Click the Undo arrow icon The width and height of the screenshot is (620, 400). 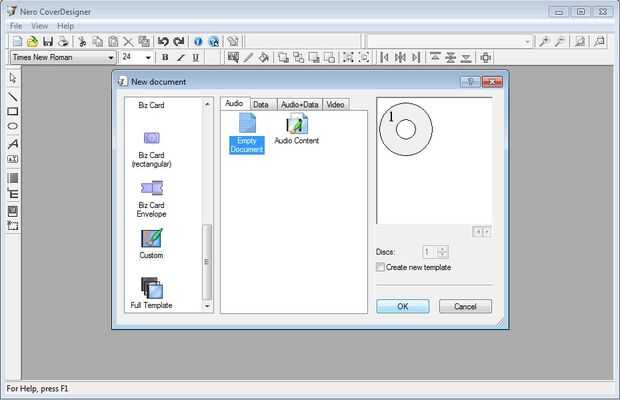click(x=163, y=42)
